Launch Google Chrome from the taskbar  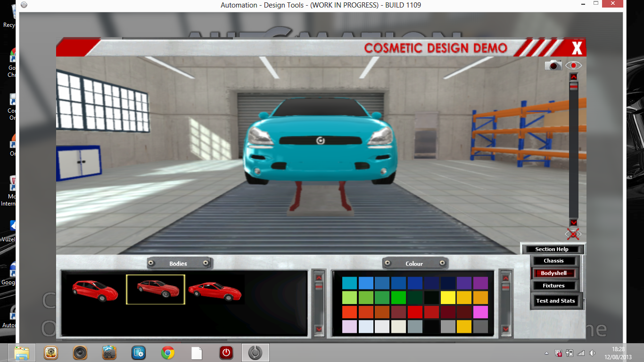pyautogui.click(x=168, y=353)
